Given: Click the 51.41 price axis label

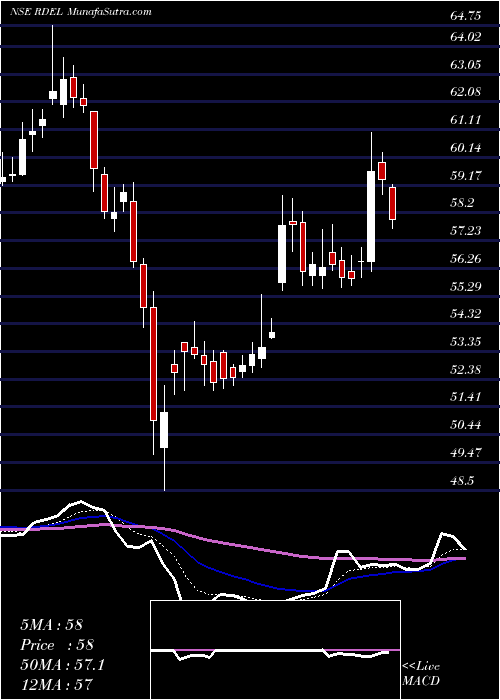Looking at the screenshot, I should point(466,396).
